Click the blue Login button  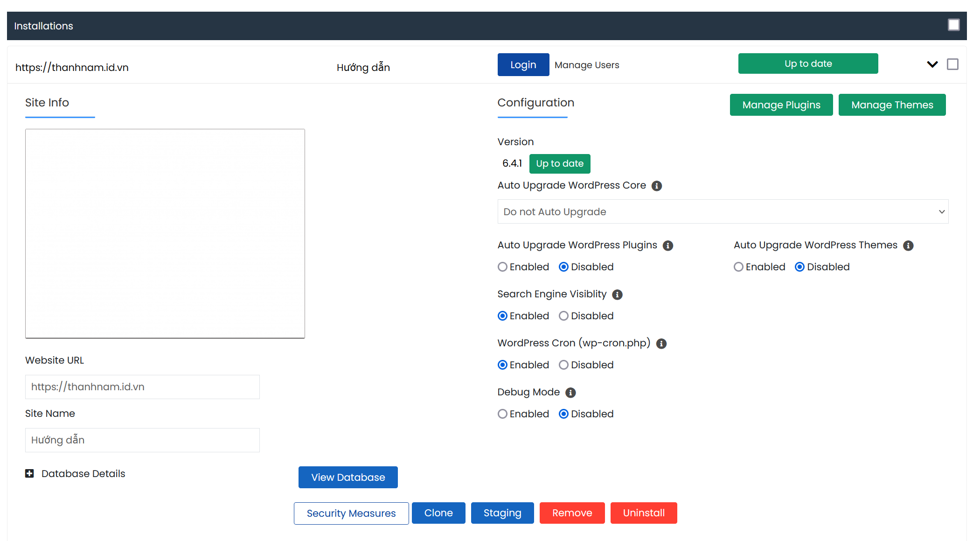pyautogui.click(x=523, y=65)
